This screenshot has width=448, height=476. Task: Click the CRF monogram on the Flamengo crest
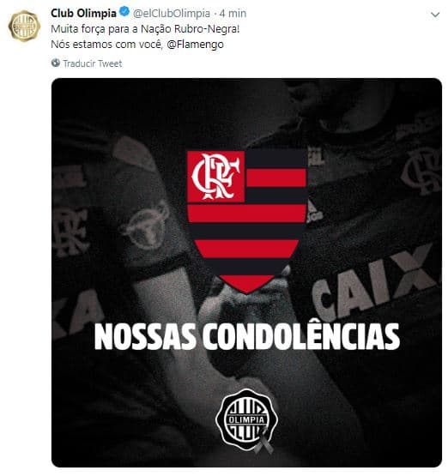tap(216, 177)
